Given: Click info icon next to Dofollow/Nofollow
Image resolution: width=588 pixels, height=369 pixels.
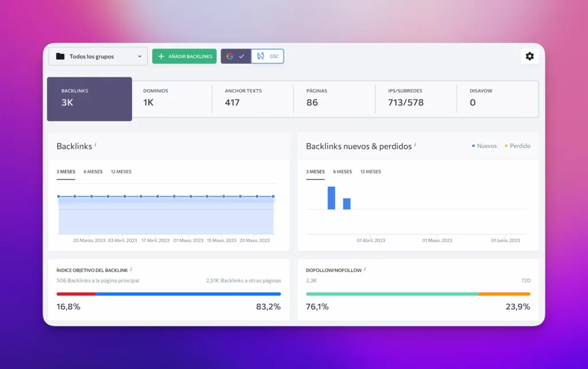Looking at the screenshot, I should tap(365, 268).
